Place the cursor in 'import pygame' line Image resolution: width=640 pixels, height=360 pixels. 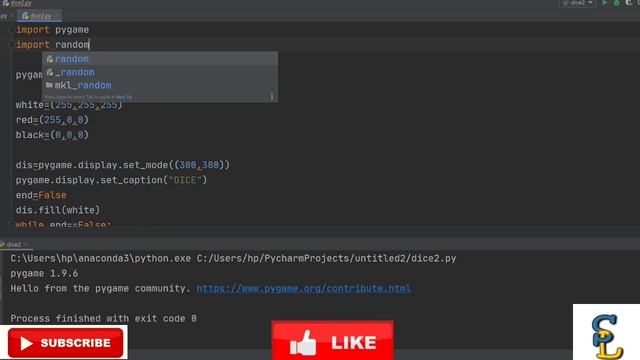point(52,30)
